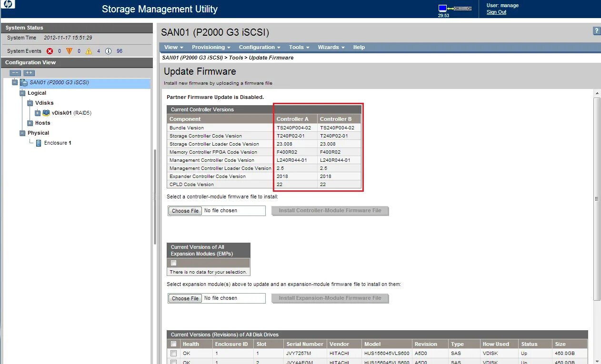
Task: Click the SAN01 system icon in tree
Action: 24,83
